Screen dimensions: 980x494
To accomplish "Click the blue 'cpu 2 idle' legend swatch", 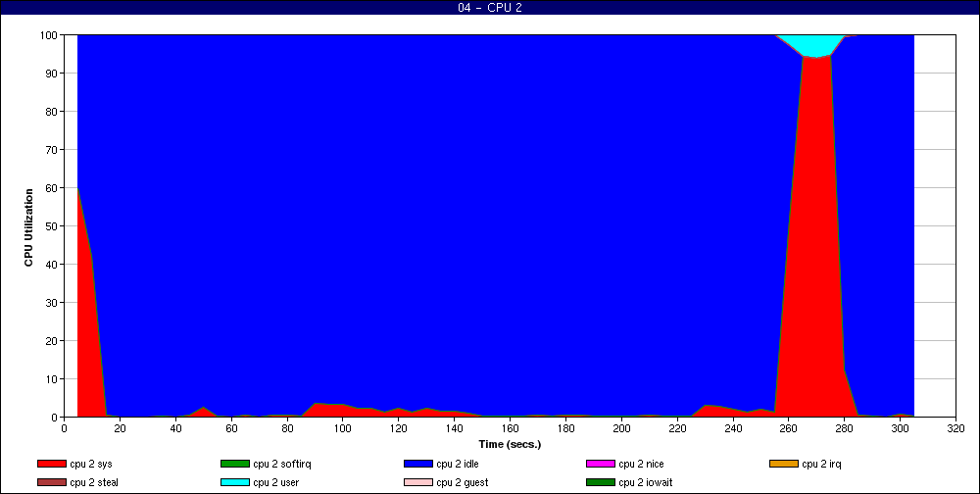I will (x=417, y=464).
